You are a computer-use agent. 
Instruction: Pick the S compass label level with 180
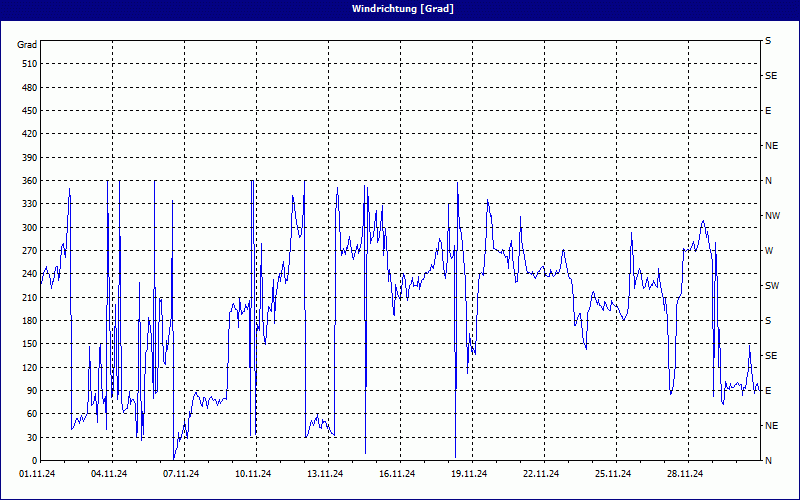(x=768, y=321)
